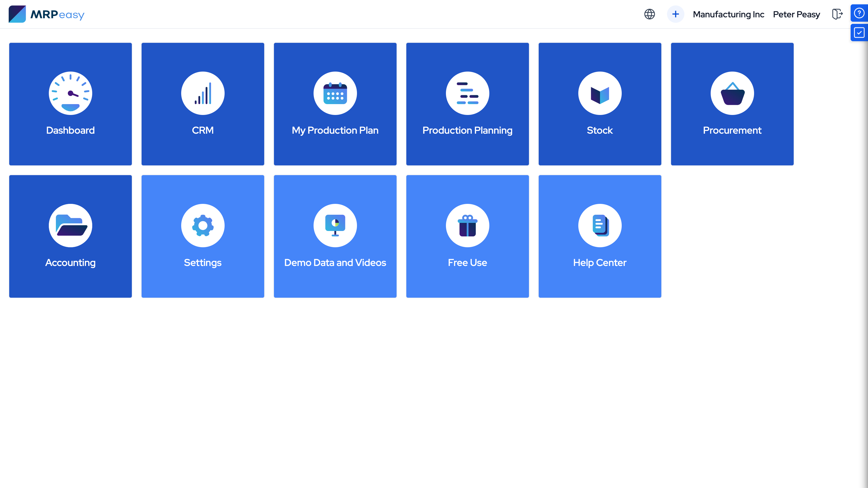Open the Stock box icon
The width and height of the screenshot is (868, 488).
pyautogui.click(x=600, y=93)
